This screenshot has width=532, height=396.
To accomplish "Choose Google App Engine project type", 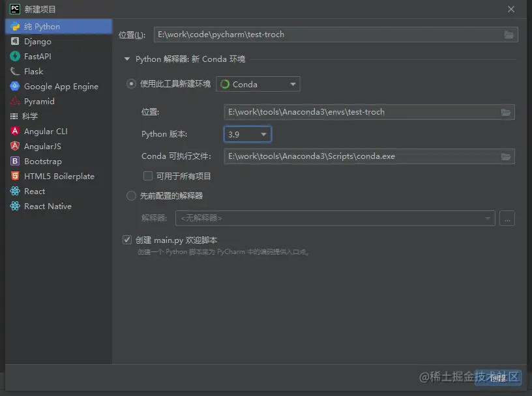I will (x=61, y=87).
